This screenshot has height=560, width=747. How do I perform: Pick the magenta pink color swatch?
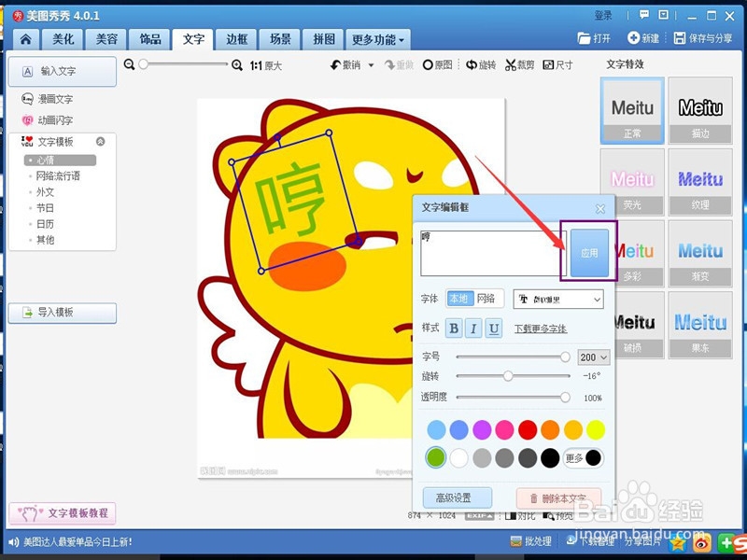504,430
